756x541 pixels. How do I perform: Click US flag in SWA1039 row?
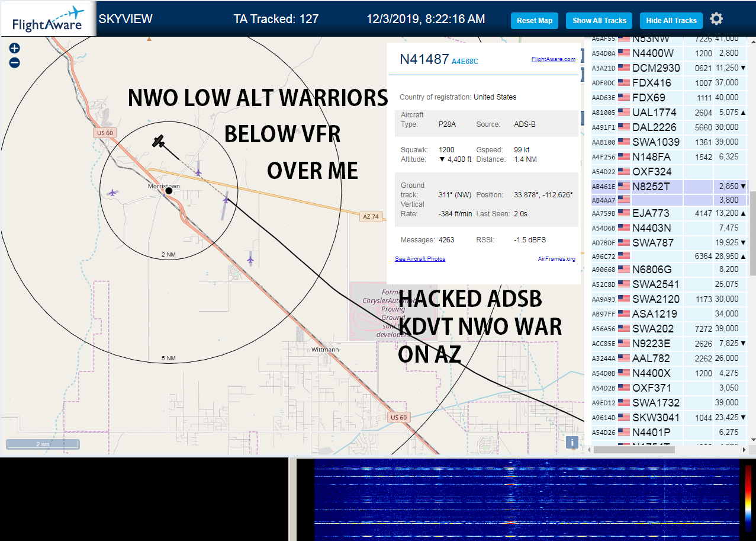tap(624, 142)
